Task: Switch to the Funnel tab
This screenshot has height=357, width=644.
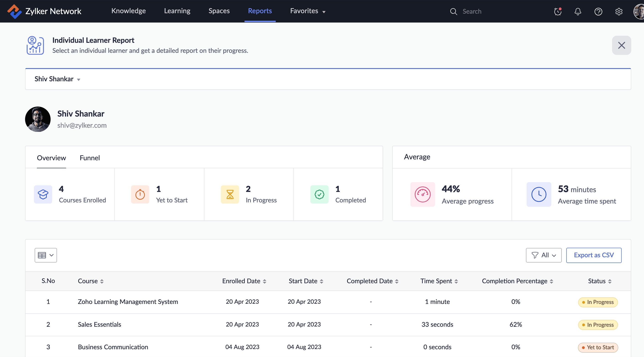Action: click(90, 158)
